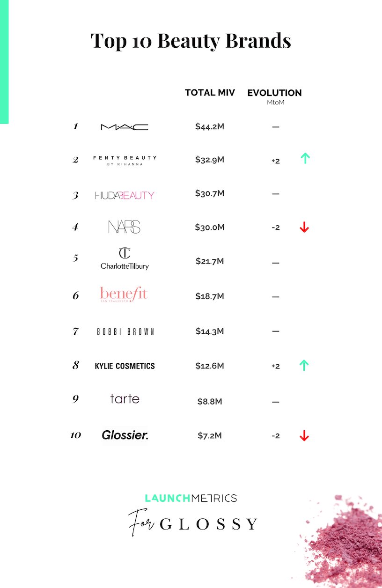Click the Glossier logo
The height and width of the screenshot is (588, 382).
(x=125, y=435)
